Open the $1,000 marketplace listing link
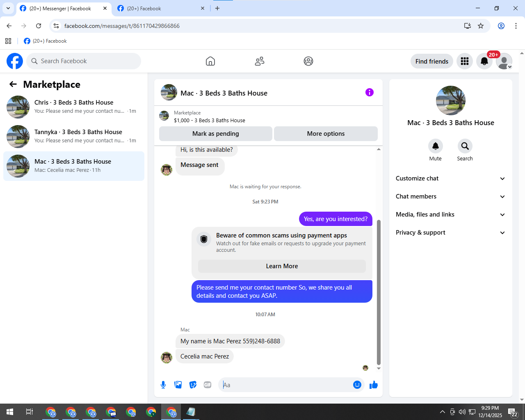The image size is (525, 420). tap(210, 120)
